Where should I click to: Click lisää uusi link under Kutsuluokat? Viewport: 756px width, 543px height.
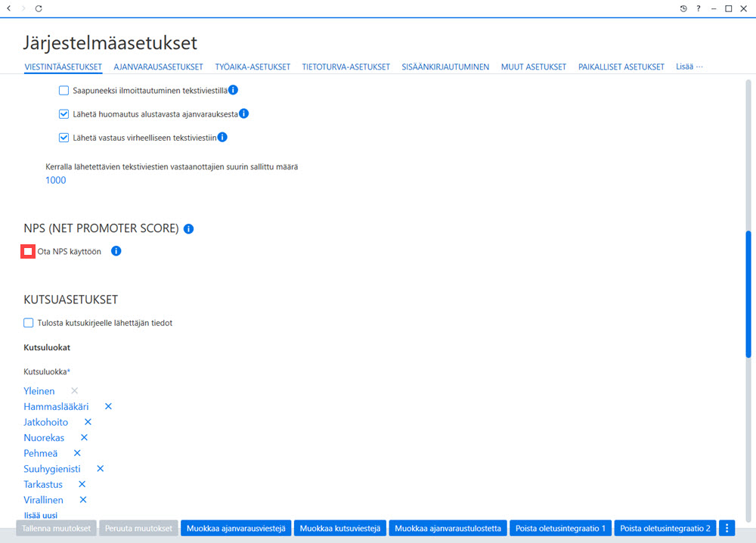41,515
